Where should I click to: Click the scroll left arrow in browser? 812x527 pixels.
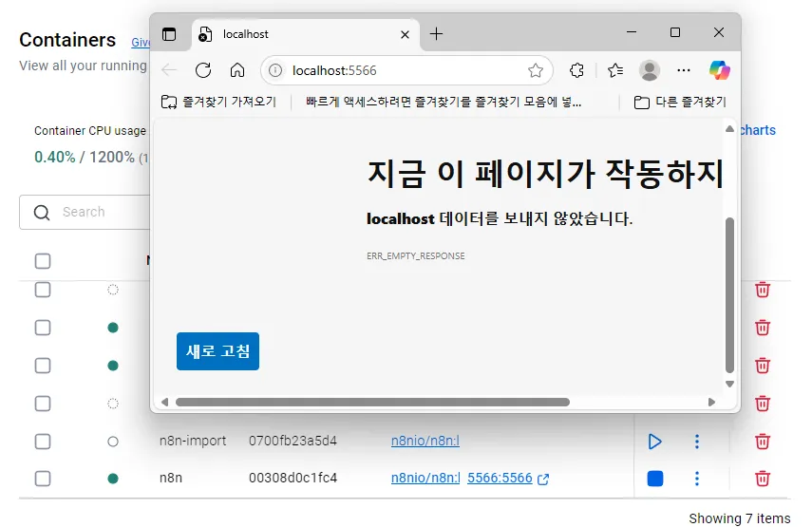164,403
